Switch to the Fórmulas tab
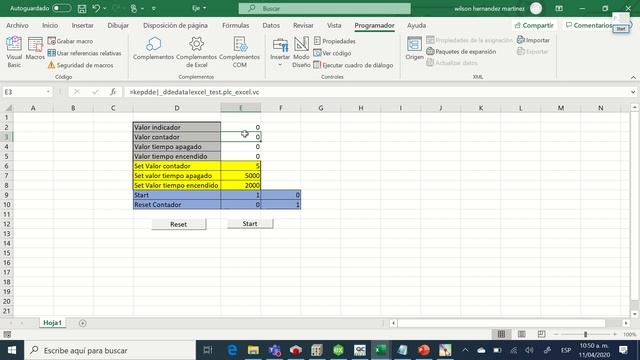 tap(236, 25)
